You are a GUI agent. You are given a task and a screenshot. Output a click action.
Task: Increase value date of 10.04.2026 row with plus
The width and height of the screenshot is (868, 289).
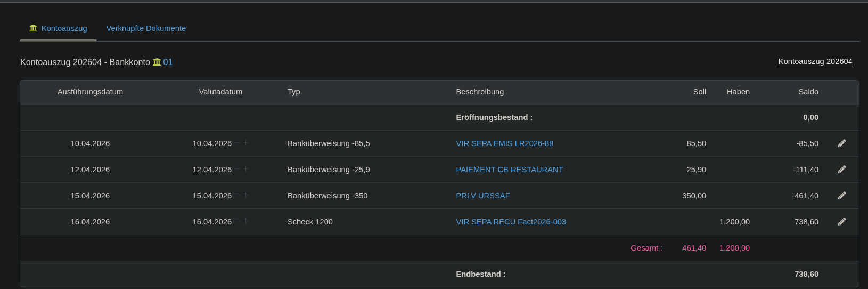(x=246, y=143)
